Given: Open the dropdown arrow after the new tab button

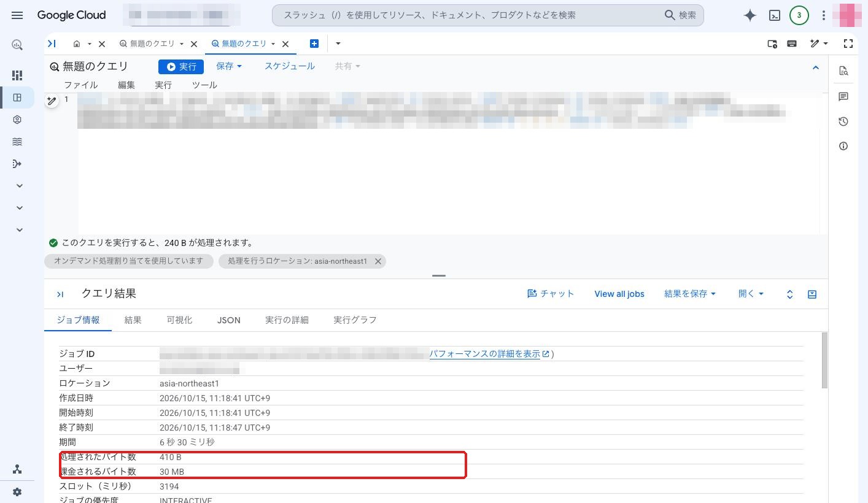Looking at the screenshot, I should click(x=338, y=44).
